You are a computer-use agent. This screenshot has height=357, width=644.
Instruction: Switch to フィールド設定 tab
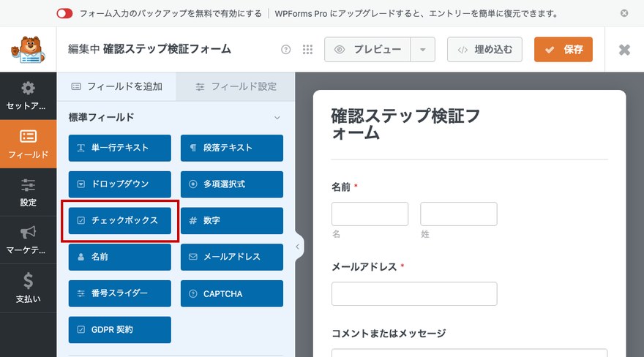point(236,86)
